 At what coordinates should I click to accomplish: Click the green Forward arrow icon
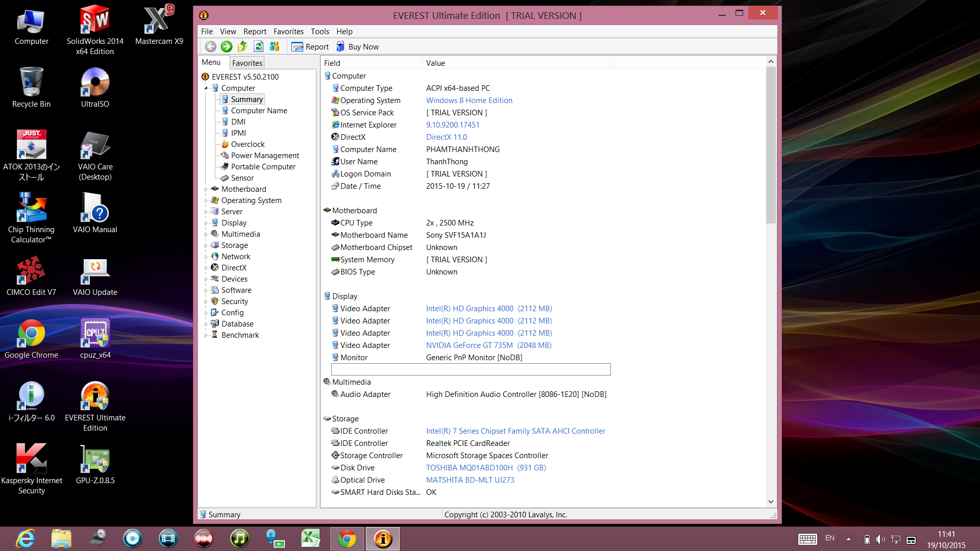[227, 46]
